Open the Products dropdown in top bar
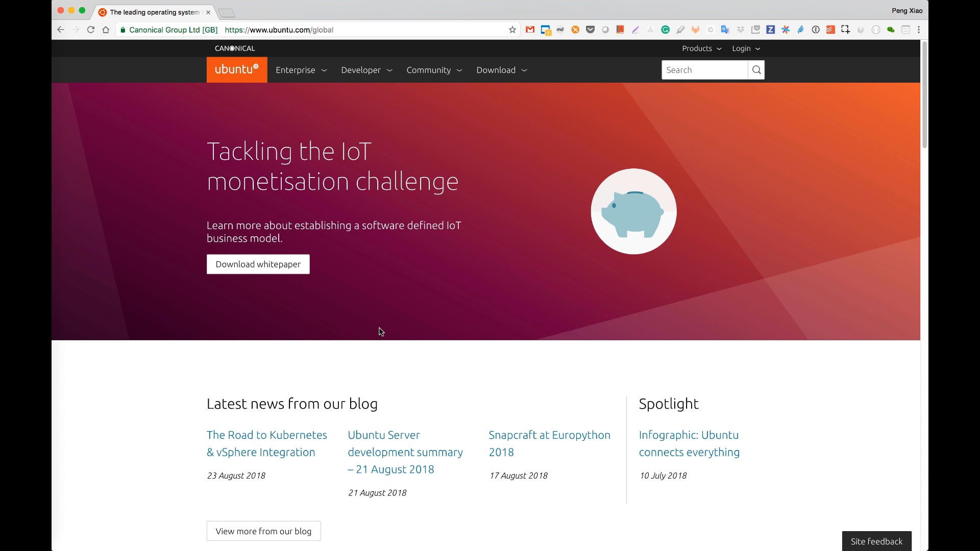980x551 pixels. coord(702,48)
